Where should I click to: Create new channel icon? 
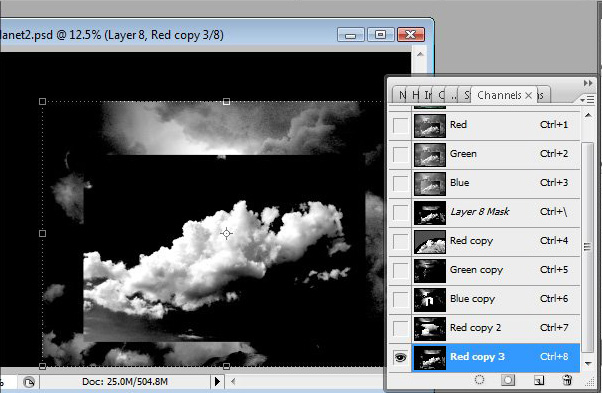click(x=539, y=380)
